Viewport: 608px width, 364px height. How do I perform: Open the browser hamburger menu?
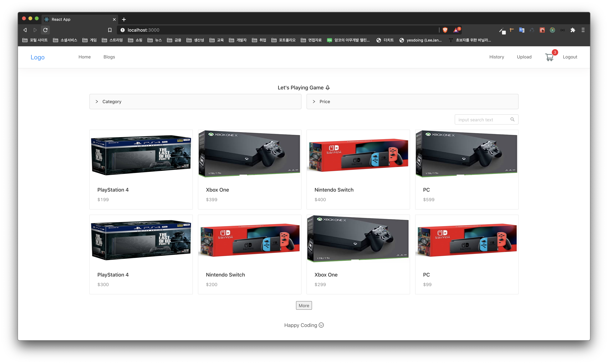[x=583, y=30]
